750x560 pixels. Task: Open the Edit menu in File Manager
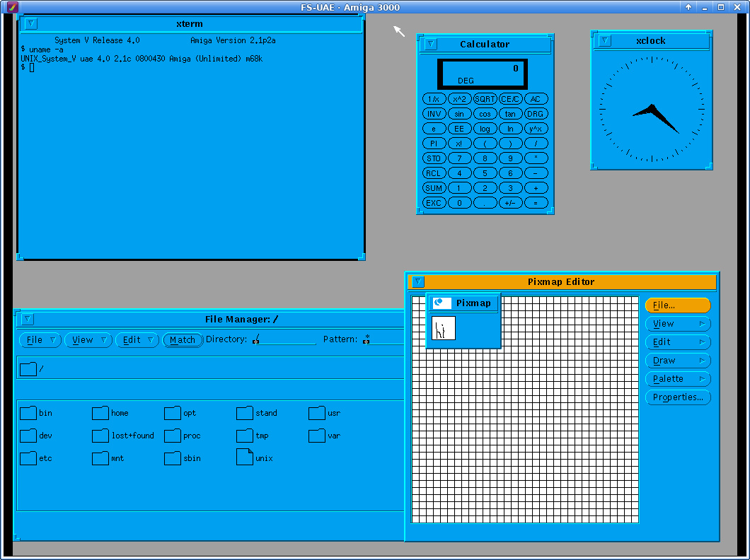(137, 339)
